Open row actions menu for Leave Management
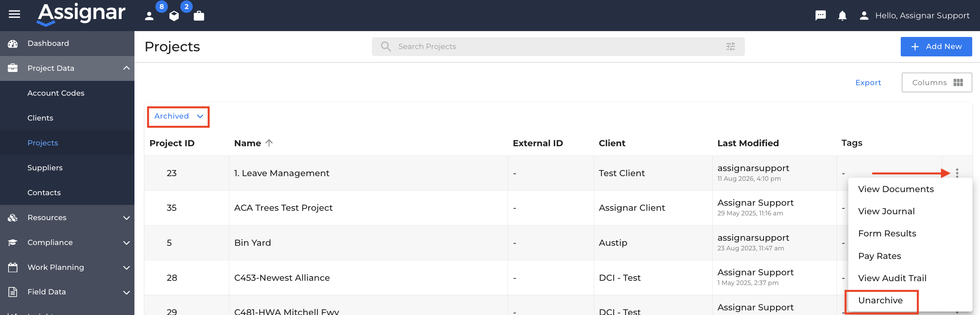Screen dimensions: 980x315 point(957,173)
